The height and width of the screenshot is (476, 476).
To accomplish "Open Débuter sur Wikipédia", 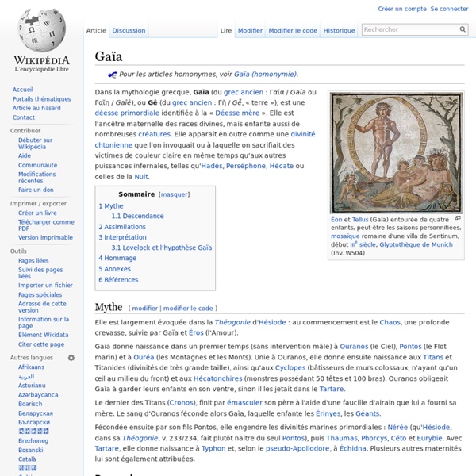I will tap(35, 144).
